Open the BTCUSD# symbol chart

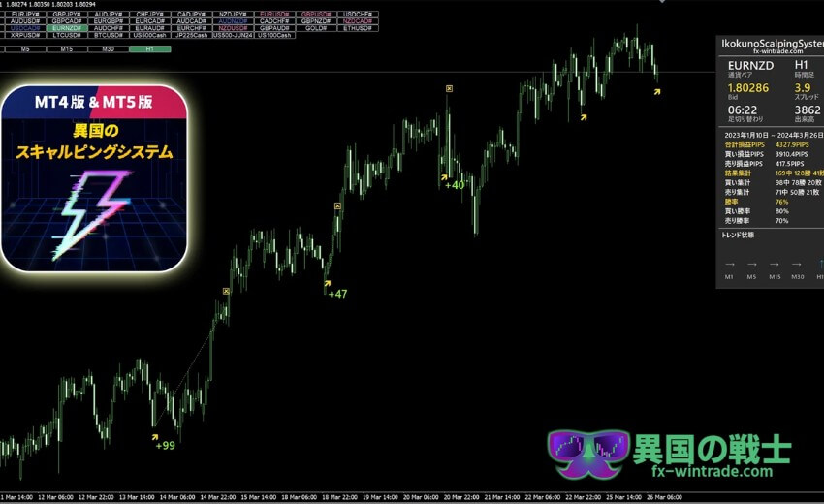tap(109, 35)
